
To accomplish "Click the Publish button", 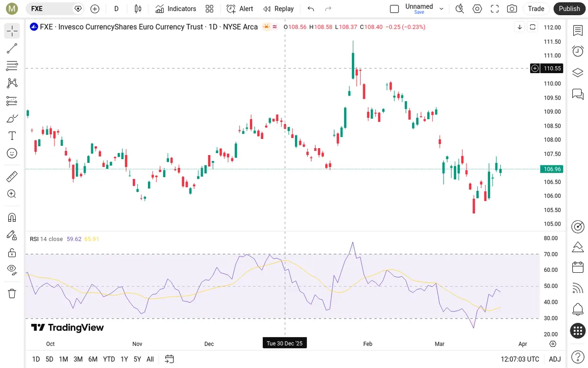I will [569, 9].
